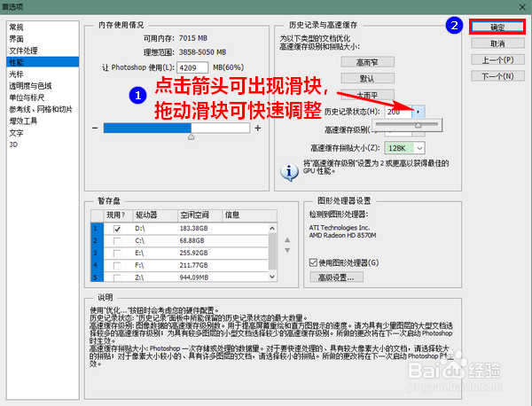
Task: Click the scratch disk move up arrow
Action: (x=287, y=240)
